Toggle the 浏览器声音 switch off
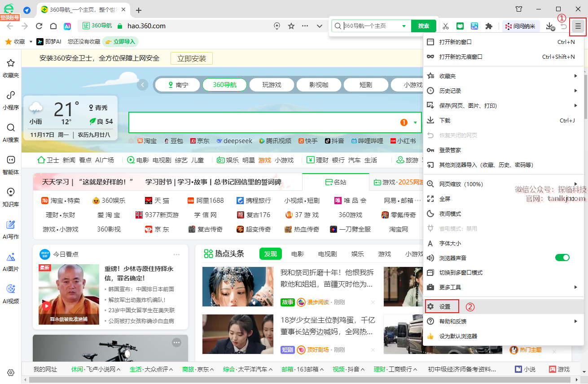The image size is (588, 384). [x=562, y=257]
